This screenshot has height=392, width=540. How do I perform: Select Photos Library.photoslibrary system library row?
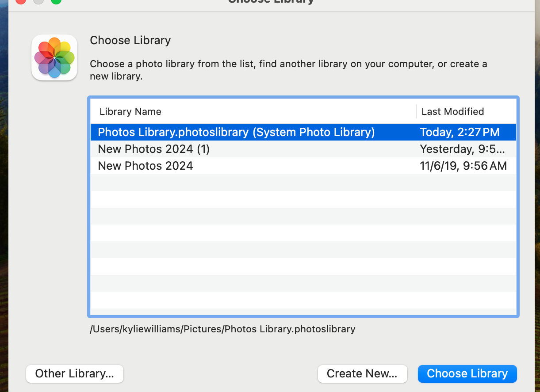tap(236, 132)
